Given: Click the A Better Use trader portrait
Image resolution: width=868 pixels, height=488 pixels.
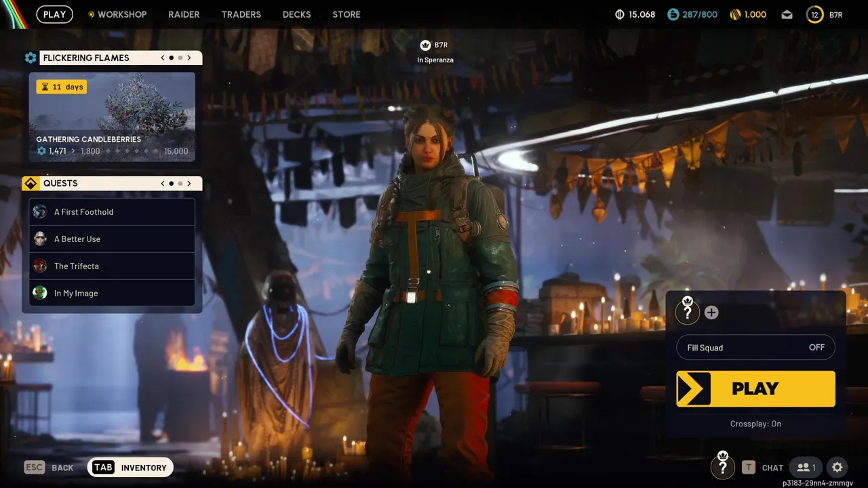Looking at the screenshot, I should point(40,239).
